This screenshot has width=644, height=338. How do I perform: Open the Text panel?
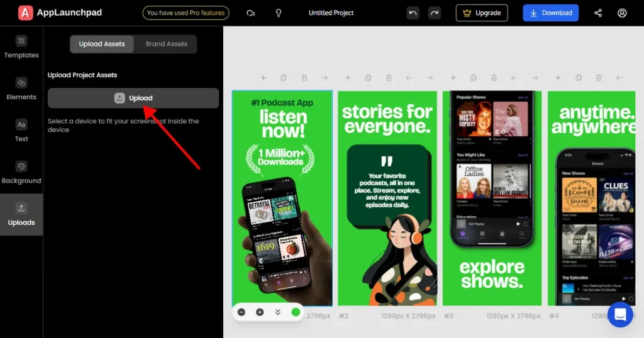click(21, 131)
